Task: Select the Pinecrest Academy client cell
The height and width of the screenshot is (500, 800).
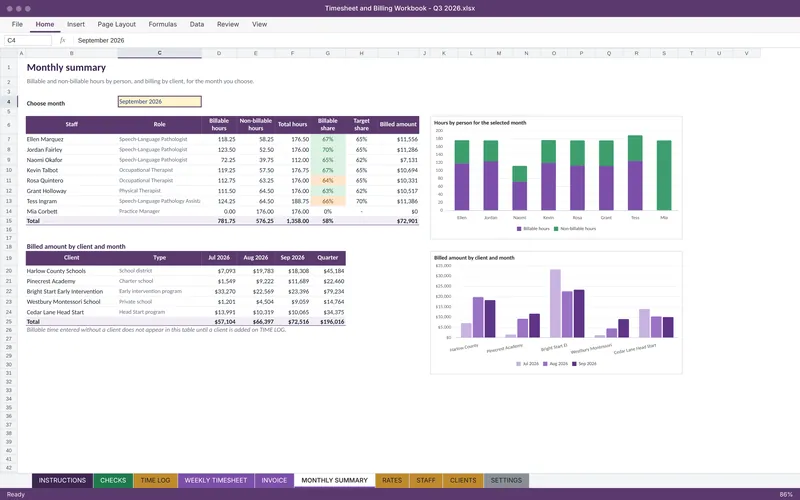Action: pos(71,281)
